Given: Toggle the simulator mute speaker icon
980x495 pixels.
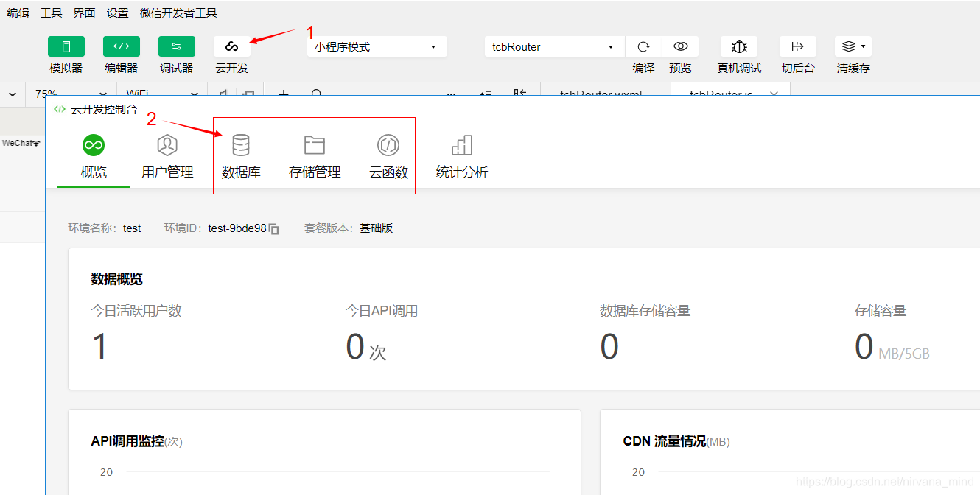Looking at the screenshot, I should [223, 94].
